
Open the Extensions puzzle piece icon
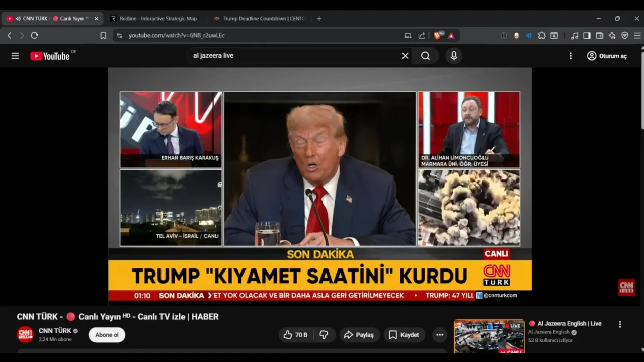pos(542,35)
